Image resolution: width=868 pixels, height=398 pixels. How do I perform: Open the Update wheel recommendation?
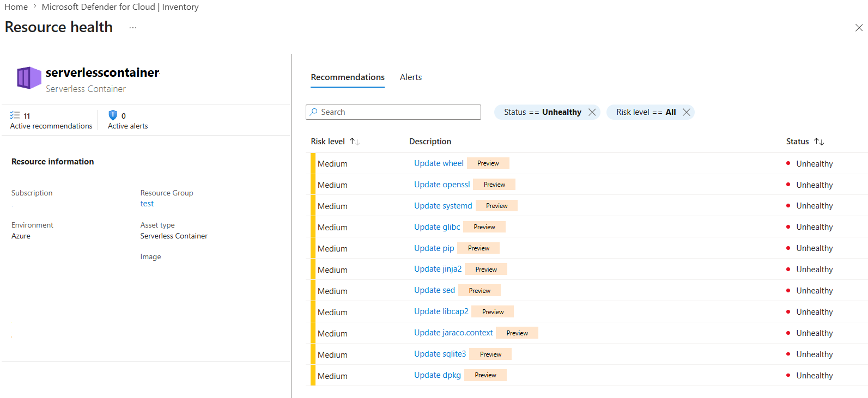coord(439,163)
